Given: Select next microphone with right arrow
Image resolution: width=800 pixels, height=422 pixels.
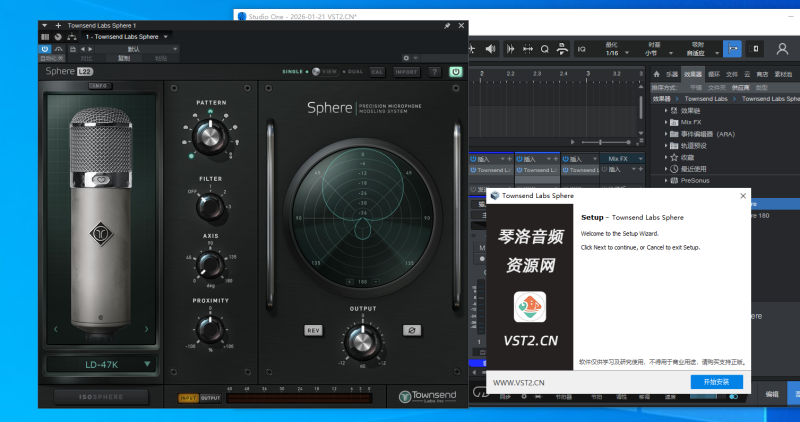Looking at the screenshot, I should point(147,328).
